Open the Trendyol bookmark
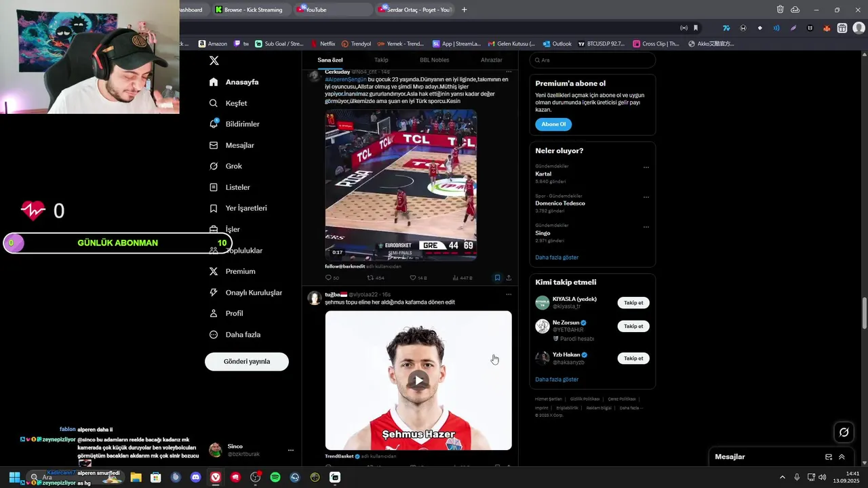The image size is (868, 488). click(357, 43)
